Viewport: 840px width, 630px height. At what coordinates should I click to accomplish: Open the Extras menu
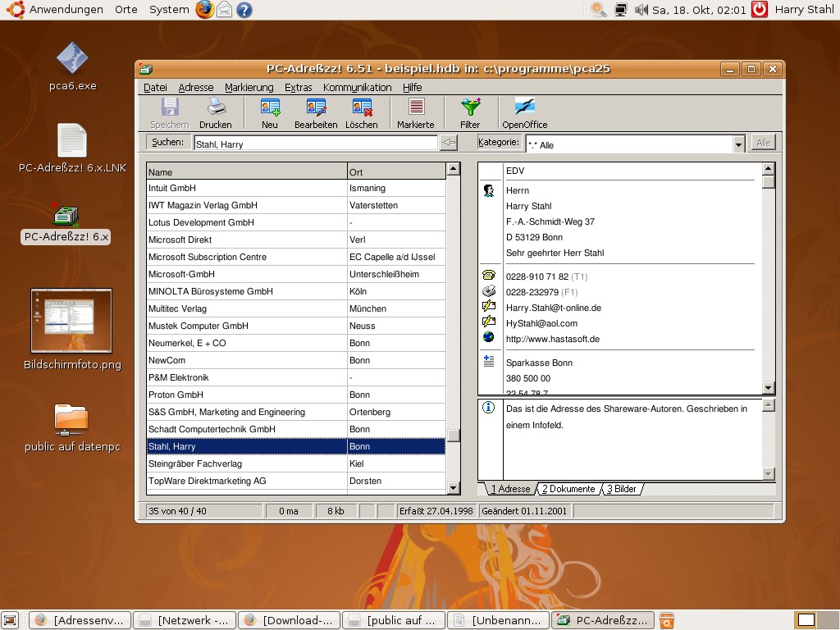click(x=298, y=87)
